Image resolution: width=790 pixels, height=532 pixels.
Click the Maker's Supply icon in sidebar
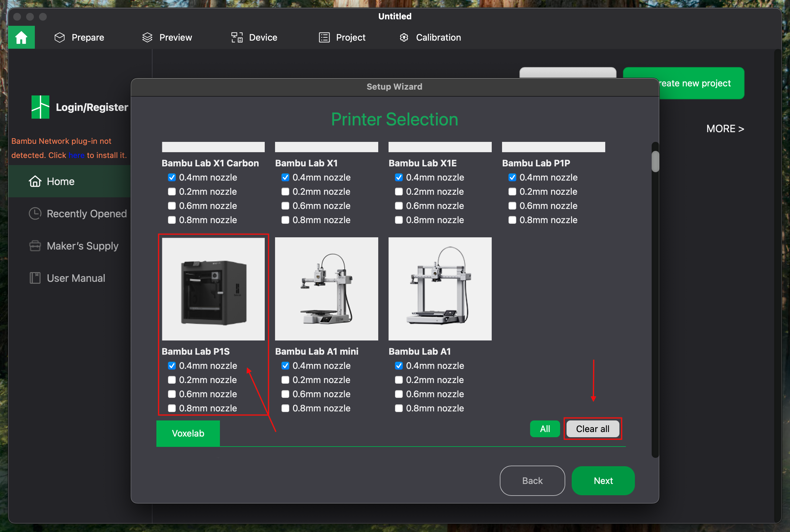coord(35,246)
